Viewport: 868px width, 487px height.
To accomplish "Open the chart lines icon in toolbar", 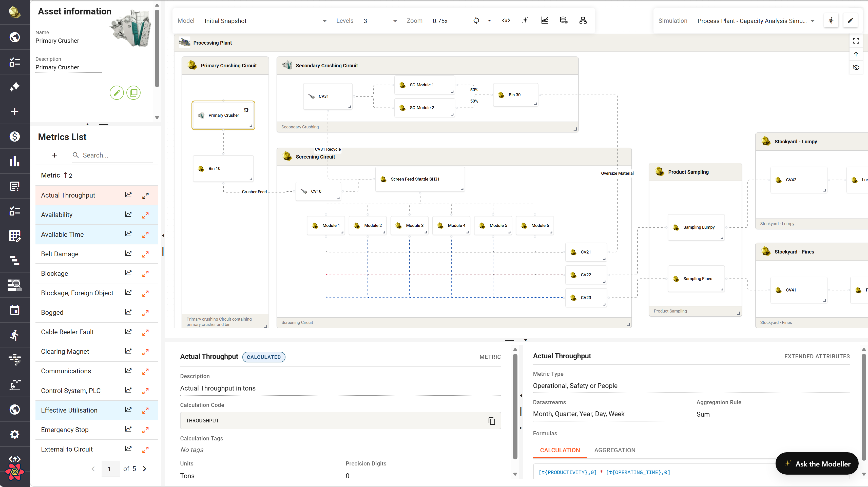I will tap(545, 21).
